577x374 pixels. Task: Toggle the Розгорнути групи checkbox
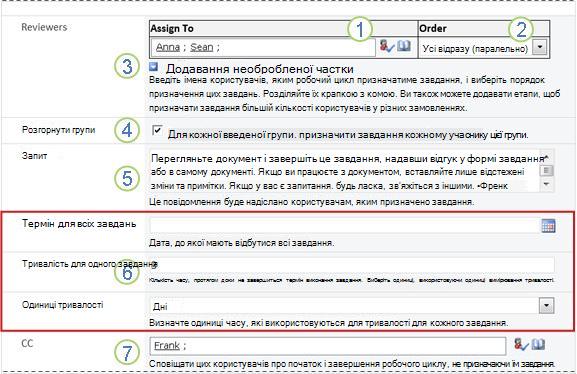coord(157,130)
